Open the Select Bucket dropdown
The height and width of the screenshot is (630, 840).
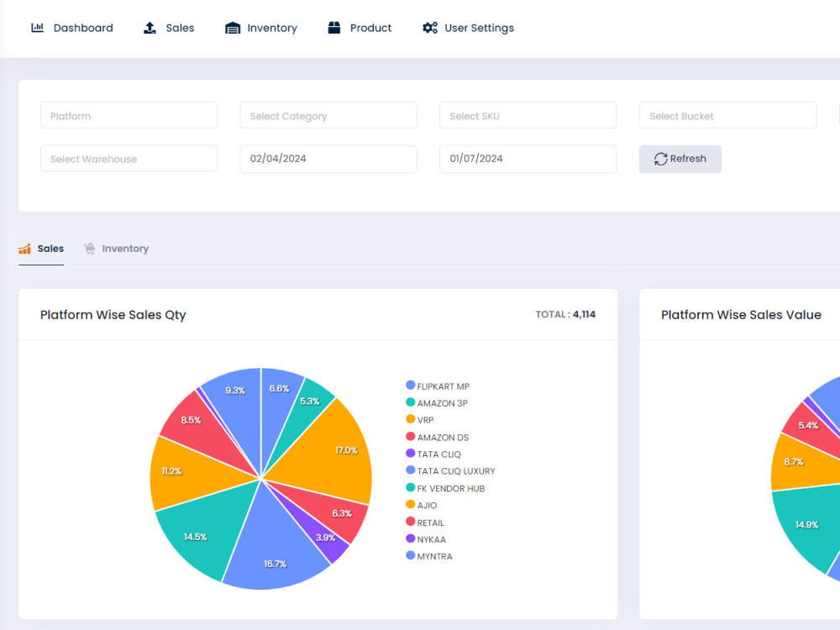[x=727, y=115]
